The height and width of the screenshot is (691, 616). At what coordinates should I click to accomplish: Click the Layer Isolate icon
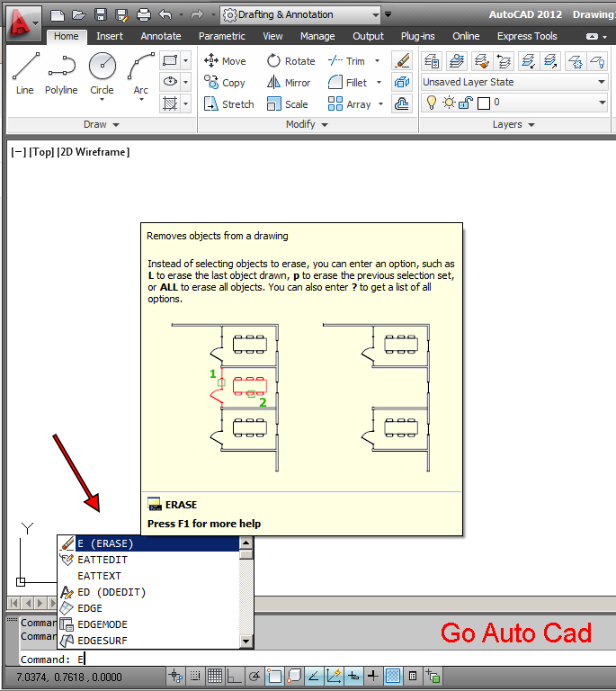tap(528, 61)
